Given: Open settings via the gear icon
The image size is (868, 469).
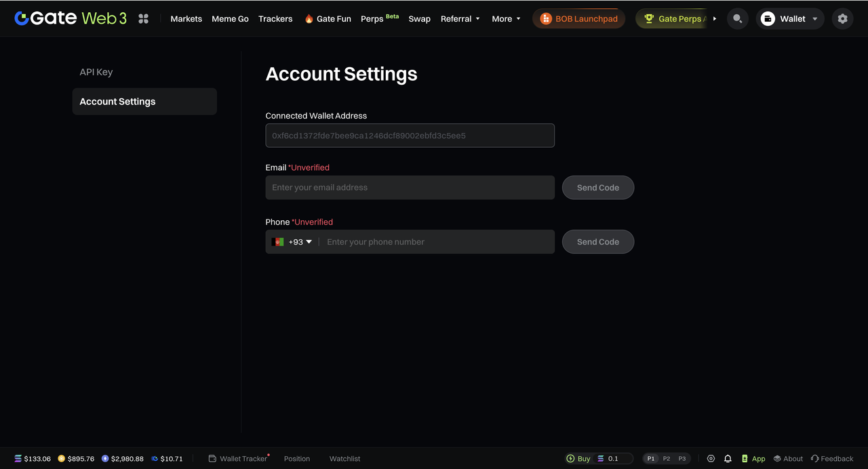Looking at the screenshot, I should coord(842,19).
